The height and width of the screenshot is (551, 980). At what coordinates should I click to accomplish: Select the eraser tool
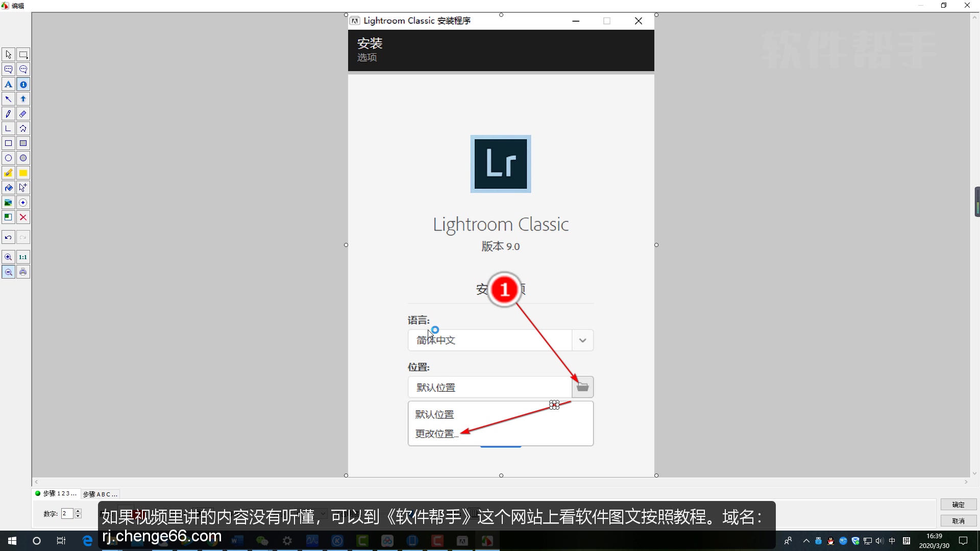coord(23,114)
